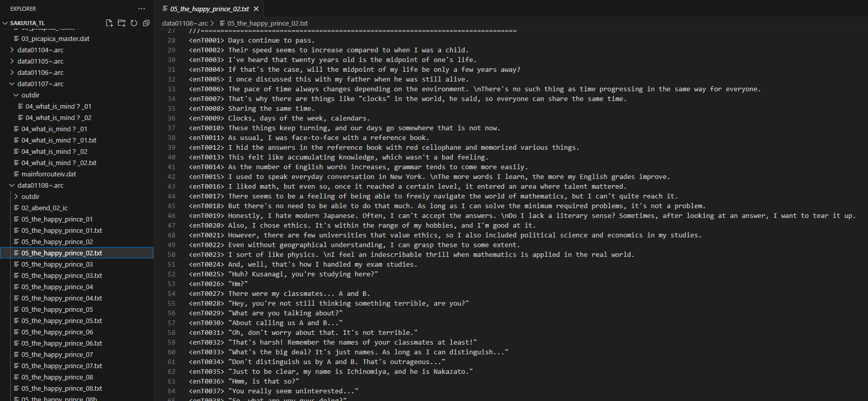Open the 02_abend_02_ic file
This screenshot has width=868, height=401.
(x=44, y=208)
